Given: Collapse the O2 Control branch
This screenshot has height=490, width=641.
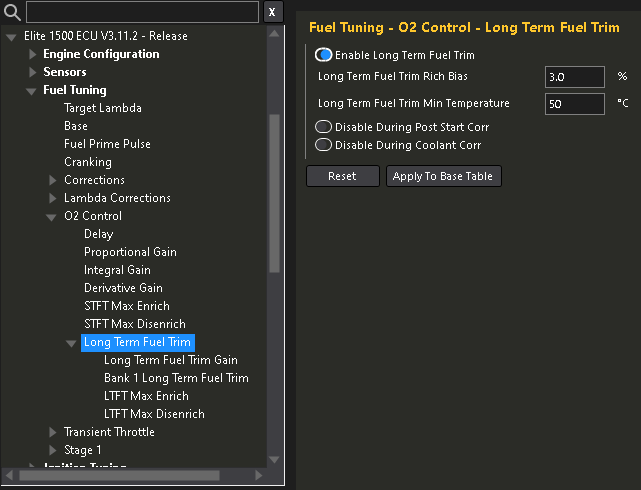Looking at the screenshot, I should [53, 216].
